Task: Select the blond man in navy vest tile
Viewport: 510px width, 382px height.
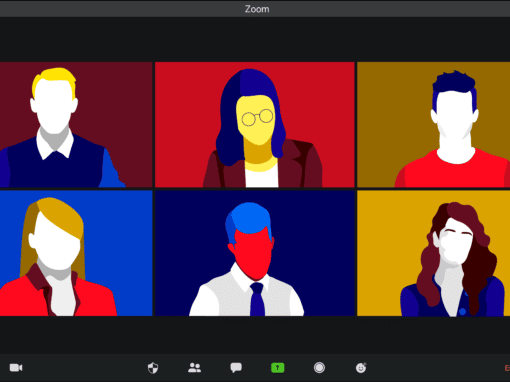Action: 76,125
